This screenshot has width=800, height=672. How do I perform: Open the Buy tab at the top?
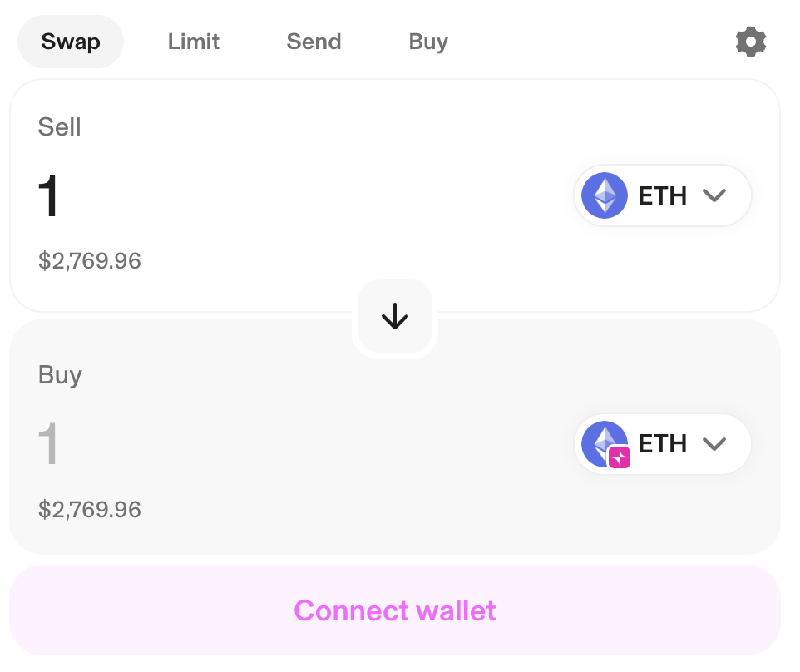click(428, 42)
